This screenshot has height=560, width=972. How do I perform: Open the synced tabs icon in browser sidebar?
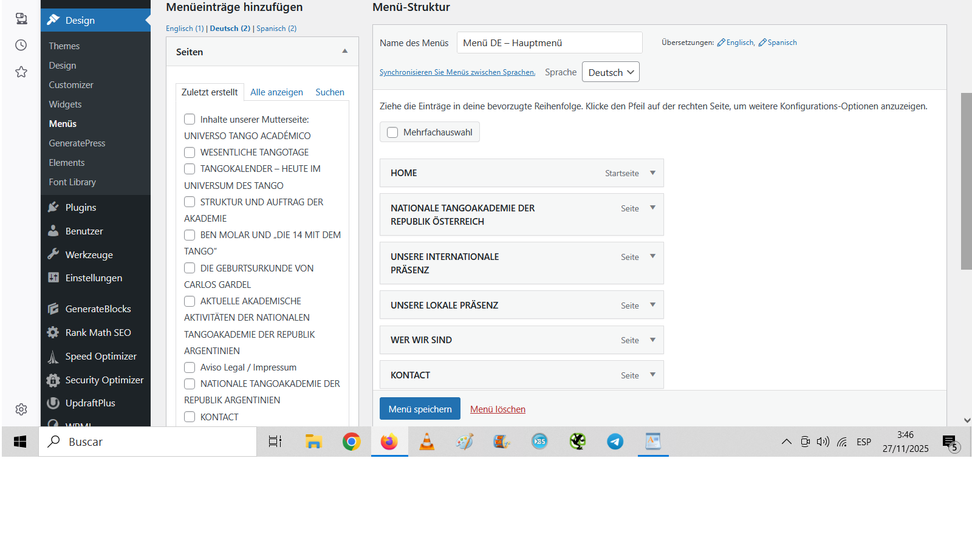coord(21,18)
